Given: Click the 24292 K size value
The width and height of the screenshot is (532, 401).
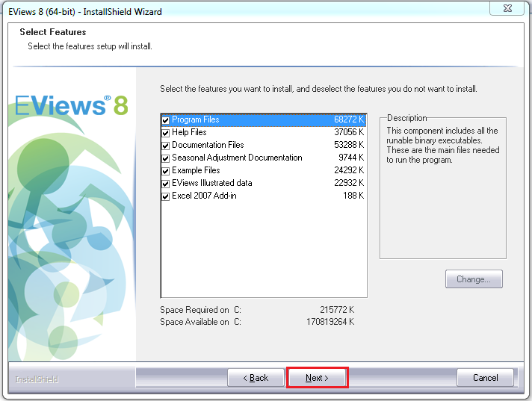Looking at the screenshot, I should (x=349, y=170).
